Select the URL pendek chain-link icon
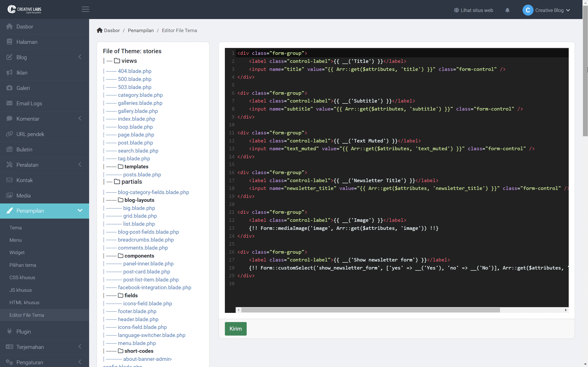This screenshot has height=367, width=588. pyautogui.click(x=9, y=134)
